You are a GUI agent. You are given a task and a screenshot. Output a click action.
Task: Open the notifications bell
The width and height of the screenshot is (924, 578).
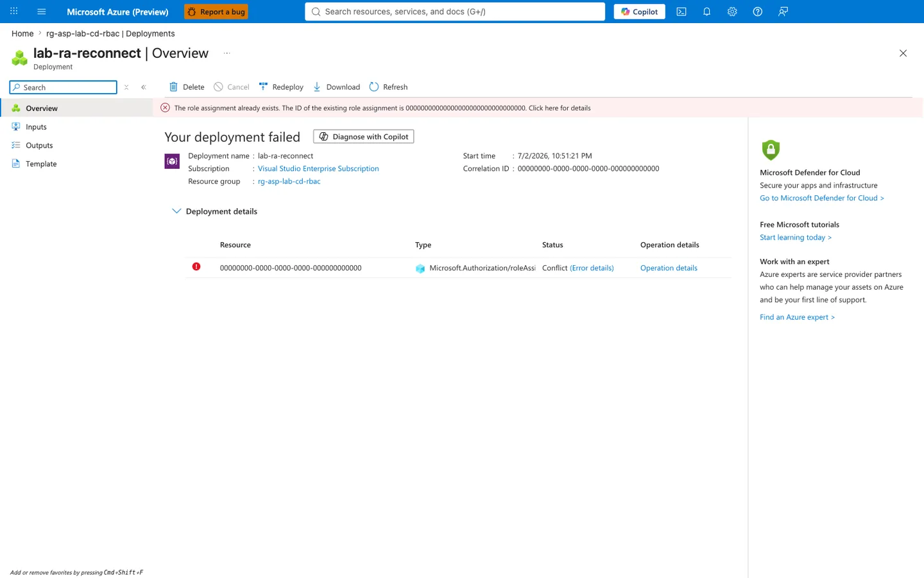(x=706, y=12)
